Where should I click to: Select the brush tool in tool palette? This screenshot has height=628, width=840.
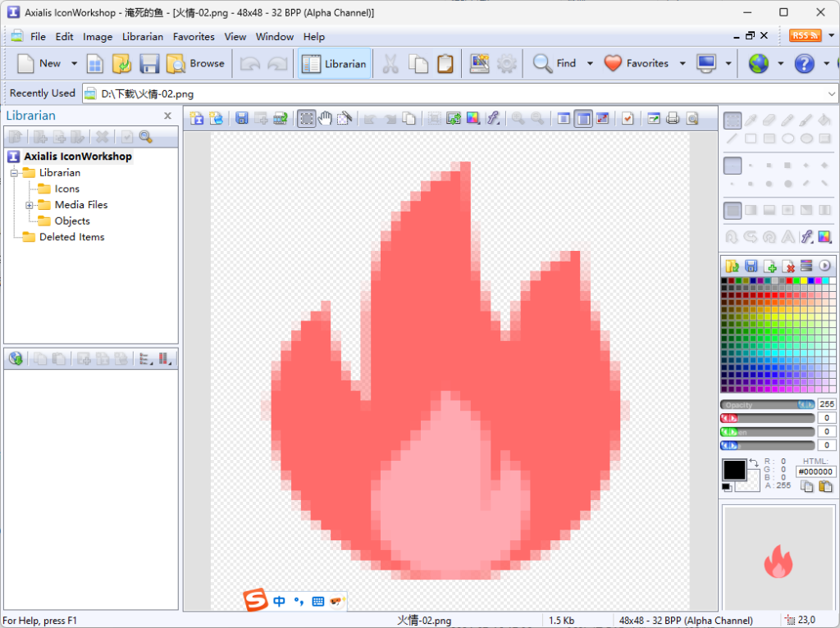pos(806,120)
